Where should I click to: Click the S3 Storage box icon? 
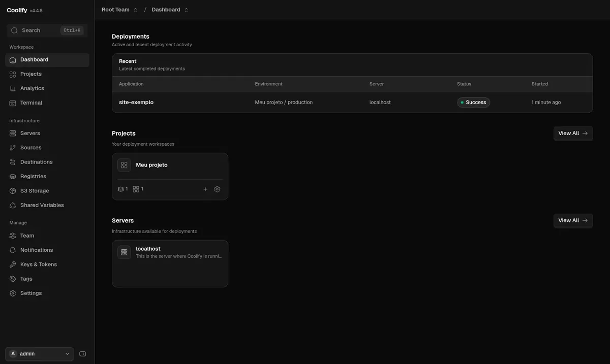coord(13,191)
